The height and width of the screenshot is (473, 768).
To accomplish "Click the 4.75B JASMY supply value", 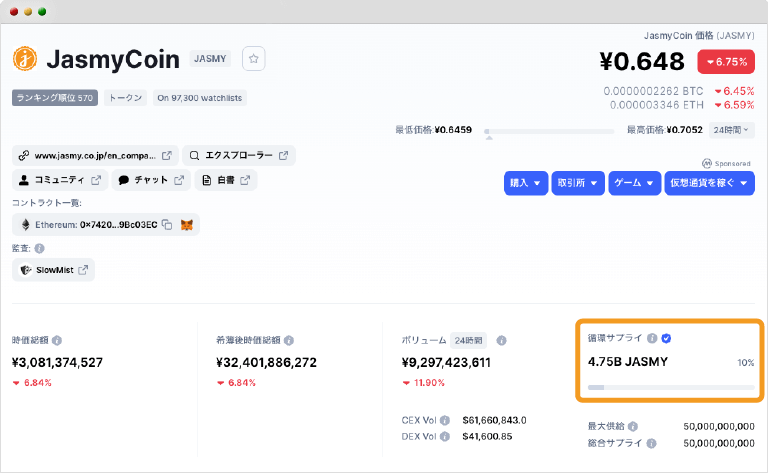I will tap(628, 362).
